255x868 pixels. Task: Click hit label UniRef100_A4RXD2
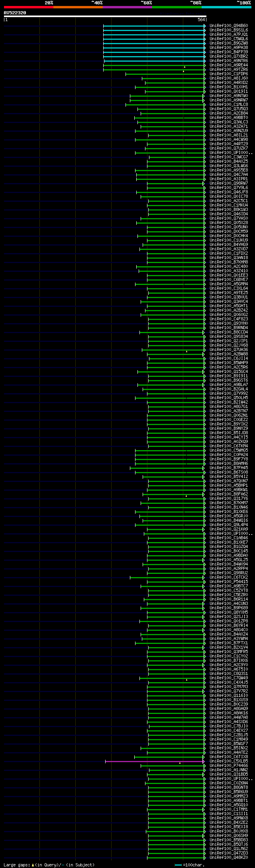point(229,83)
